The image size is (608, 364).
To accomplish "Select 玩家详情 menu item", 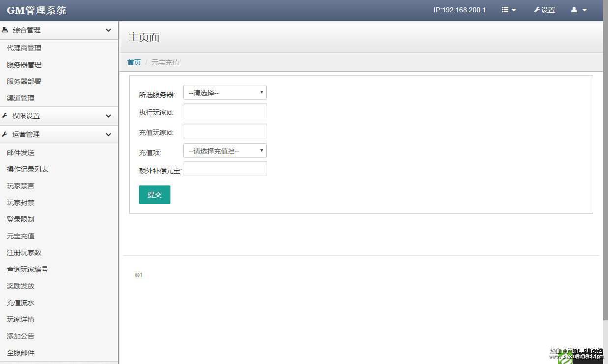I will (21, 319).
